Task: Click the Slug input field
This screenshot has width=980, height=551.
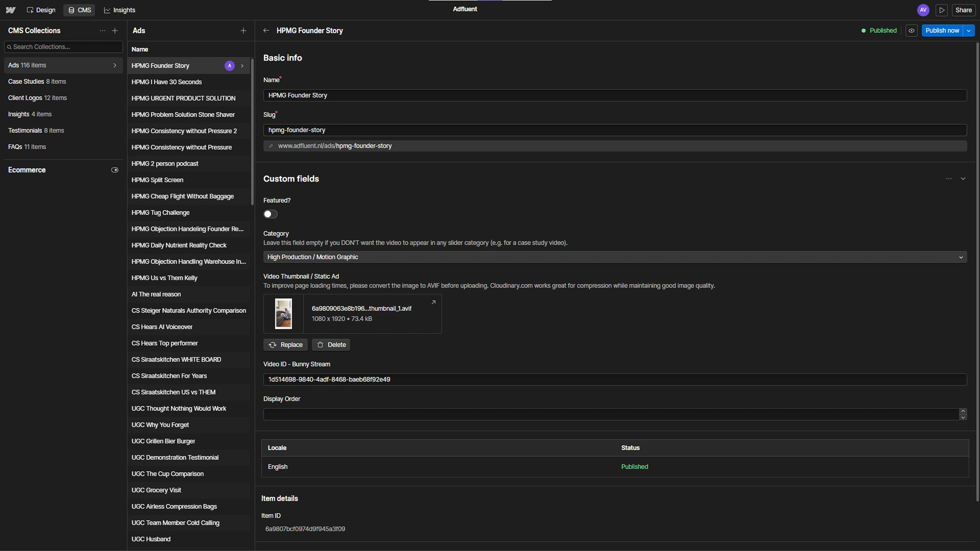Action: (615, 130)
